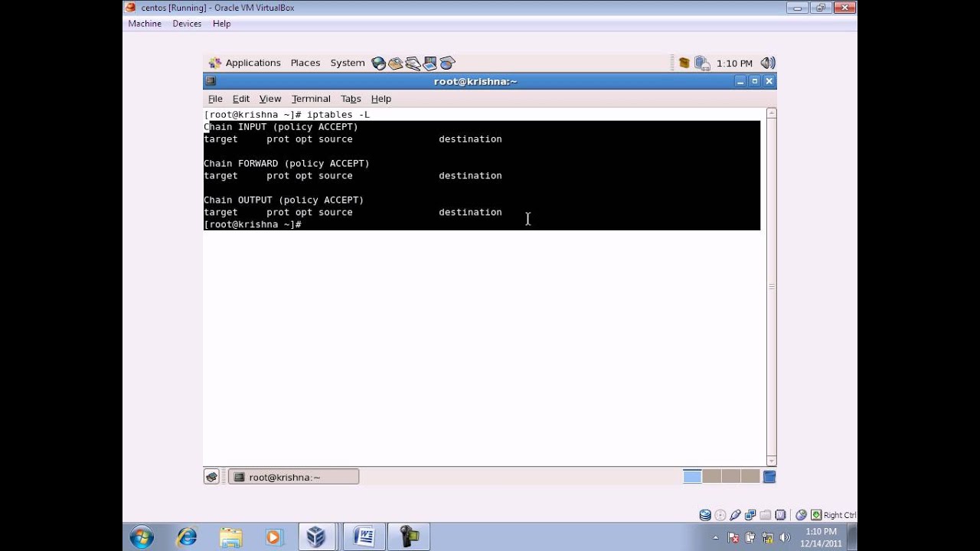This screenshot has width=980, height=551.
Task: Click VirtualBox USB devices indicator
Action: tap(735, 515)
